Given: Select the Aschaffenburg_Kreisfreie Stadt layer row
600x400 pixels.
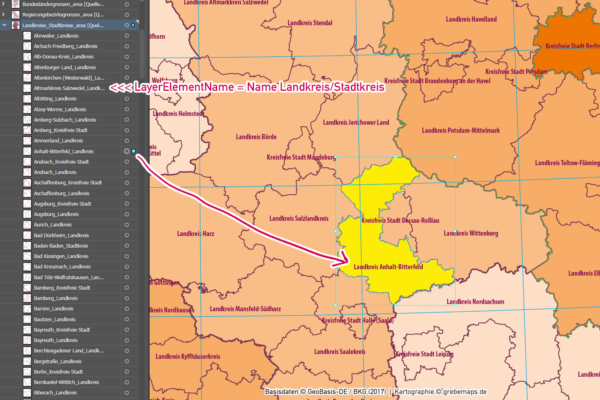Looking at the screenshot, I should [69, 183].
